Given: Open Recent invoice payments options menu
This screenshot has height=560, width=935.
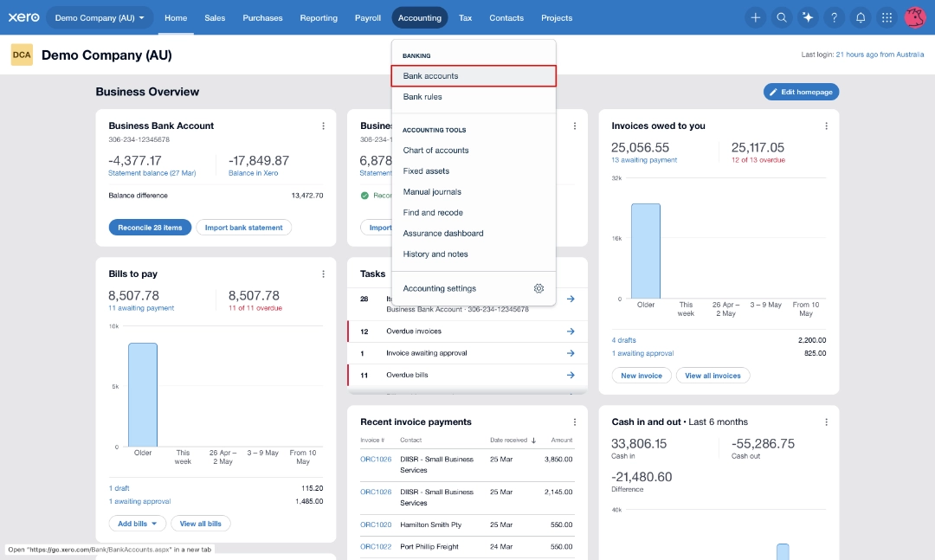Looking at the screenshot, I should coord(574,422).
